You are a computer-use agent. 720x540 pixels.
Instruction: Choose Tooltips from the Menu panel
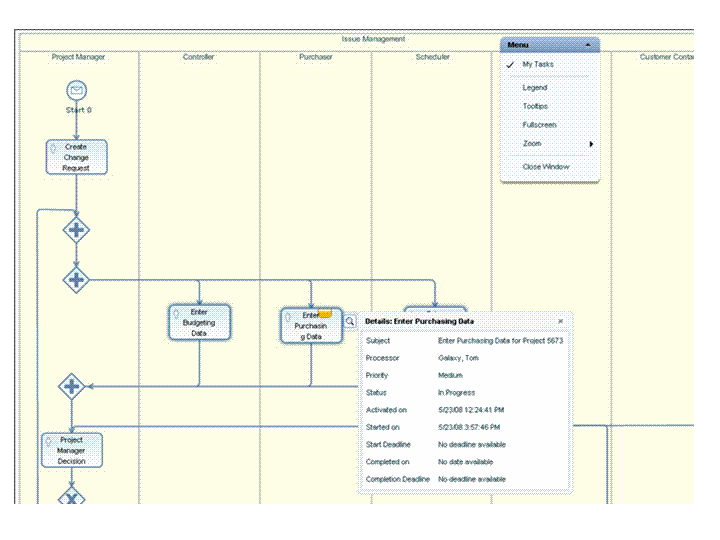535,106
